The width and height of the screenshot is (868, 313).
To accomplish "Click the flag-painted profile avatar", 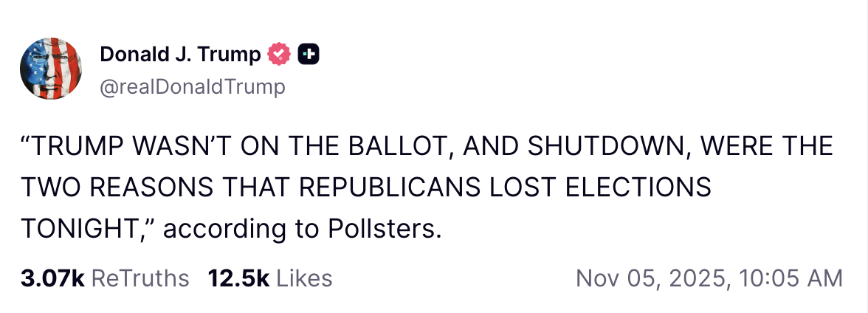I will (50, 69).
